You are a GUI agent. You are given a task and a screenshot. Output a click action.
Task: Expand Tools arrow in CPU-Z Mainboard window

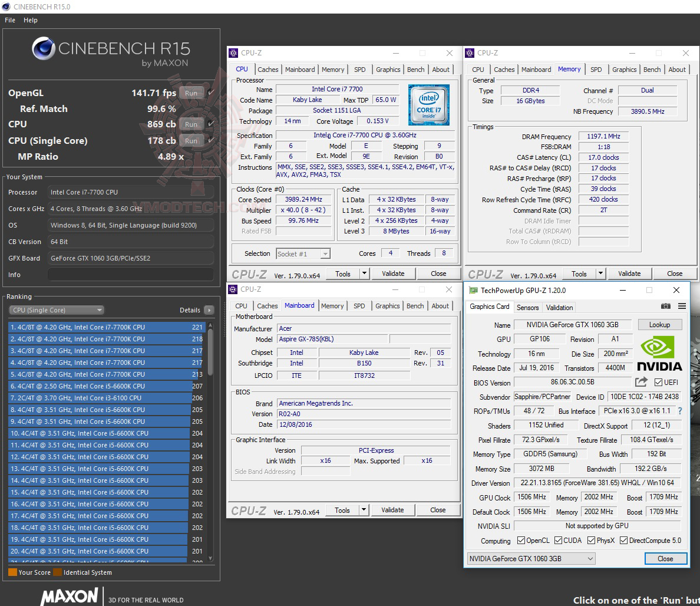pyautogui.click(x=364, y=509)
